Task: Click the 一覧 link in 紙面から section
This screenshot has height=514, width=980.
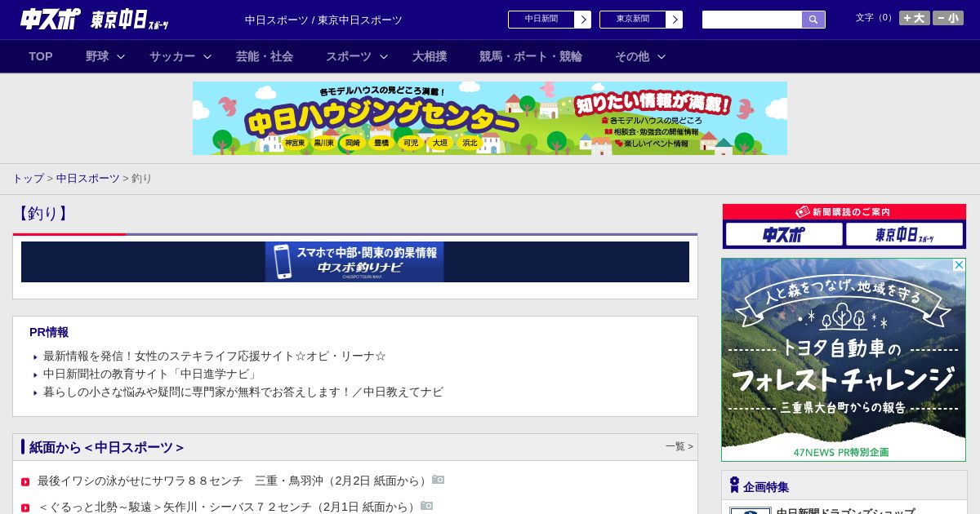Action: (x=679, y=446)
